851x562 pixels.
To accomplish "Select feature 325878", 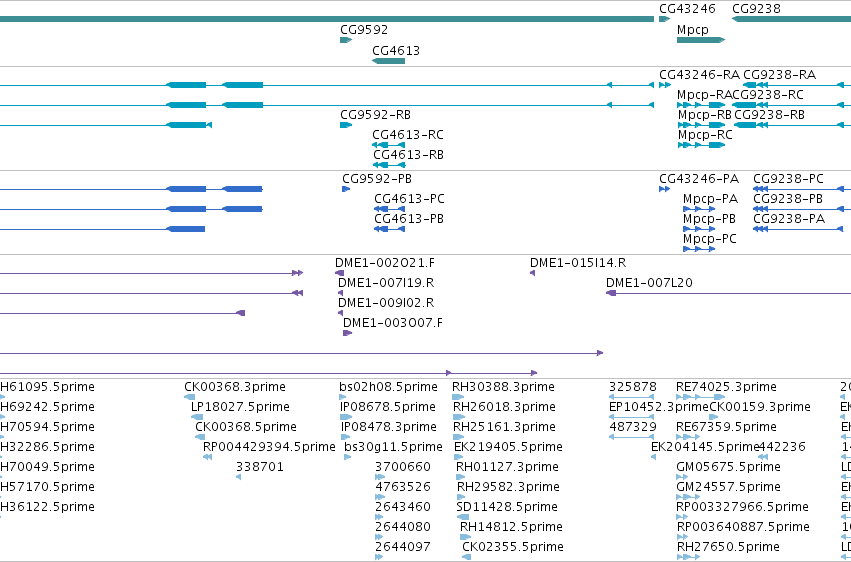I will pyautogui.click(x=633, y=387).
